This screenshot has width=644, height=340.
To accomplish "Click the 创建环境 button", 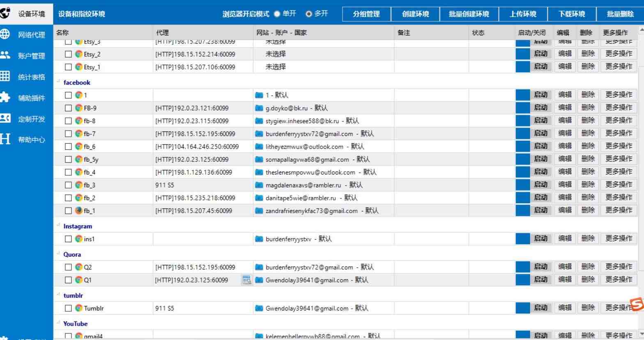I will pyautogui.click(x=415, y=14).
